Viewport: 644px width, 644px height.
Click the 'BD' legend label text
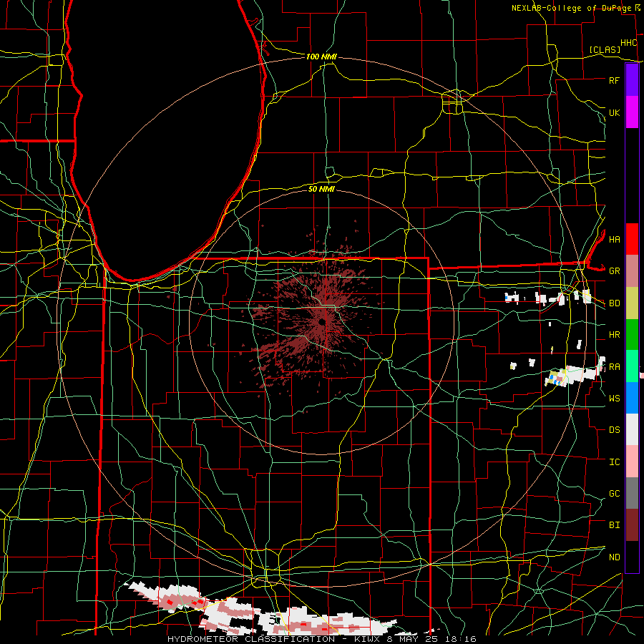614,303
